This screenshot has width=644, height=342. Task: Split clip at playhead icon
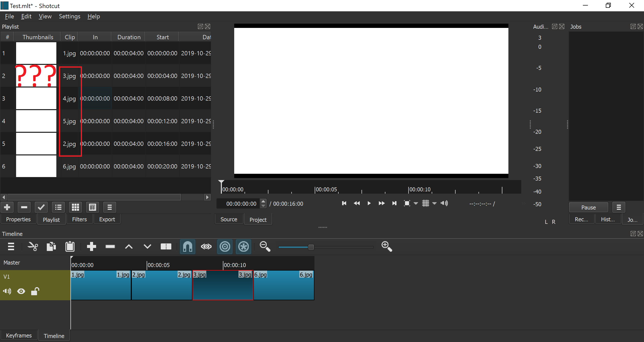pyautogui.click(x=166, y=247)
